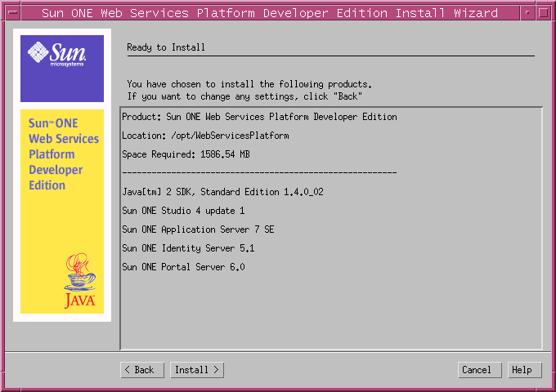
Task: Click the Java coffee cup logo
Action: (x=80, y=280)
